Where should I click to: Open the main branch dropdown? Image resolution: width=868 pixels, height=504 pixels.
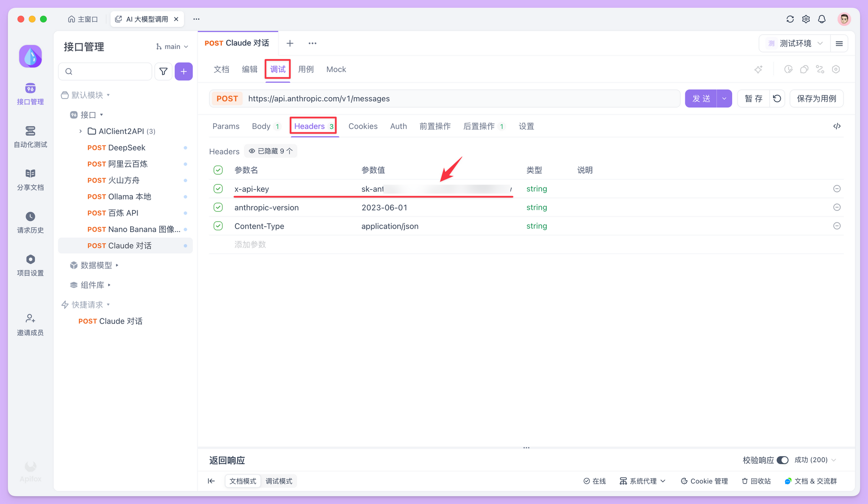tap(172, 46)
